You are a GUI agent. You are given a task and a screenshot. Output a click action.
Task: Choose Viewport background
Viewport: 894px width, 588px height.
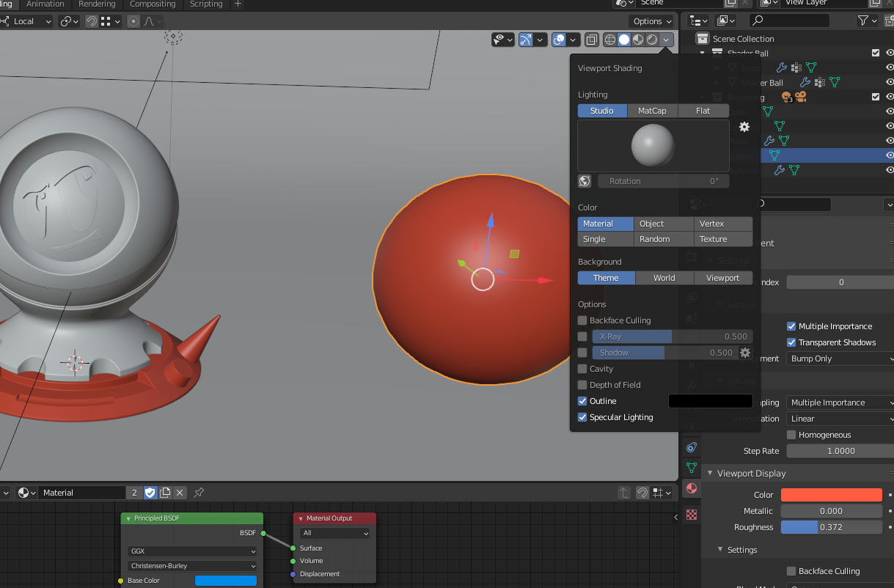723,278
